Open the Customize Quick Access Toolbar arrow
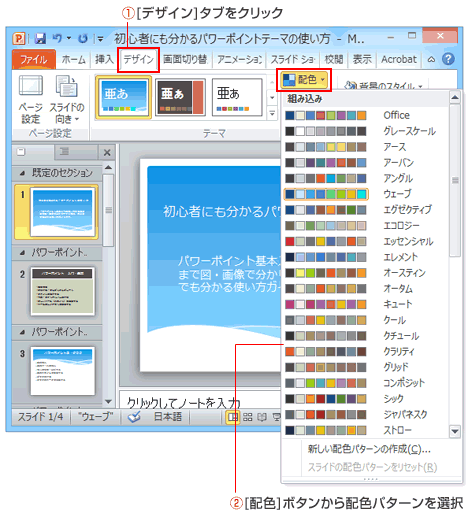This screenshot has height=515, width=468. (x=100, y=39)
